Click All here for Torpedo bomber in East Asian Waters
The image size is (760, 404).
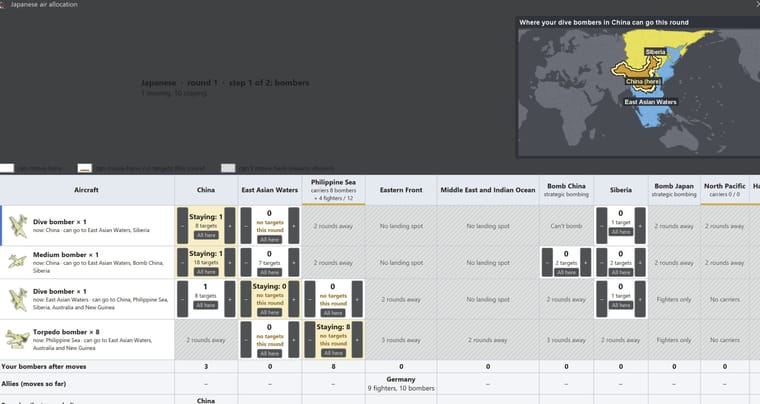point(269,354)
